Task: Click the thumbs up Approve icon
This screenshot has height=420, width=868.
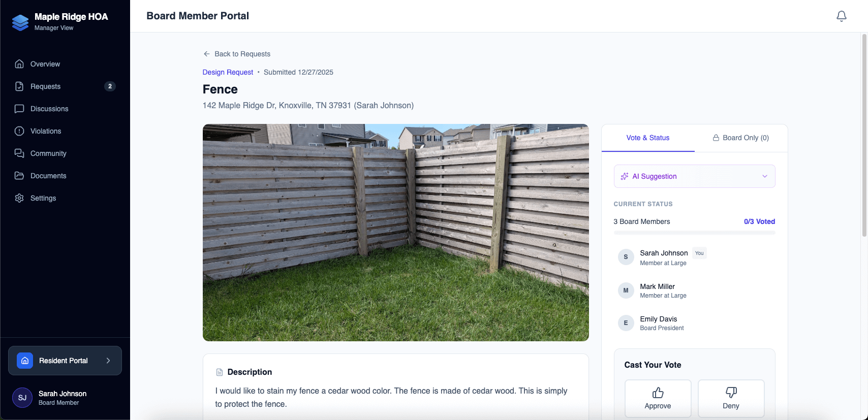Action: [658, 393]
